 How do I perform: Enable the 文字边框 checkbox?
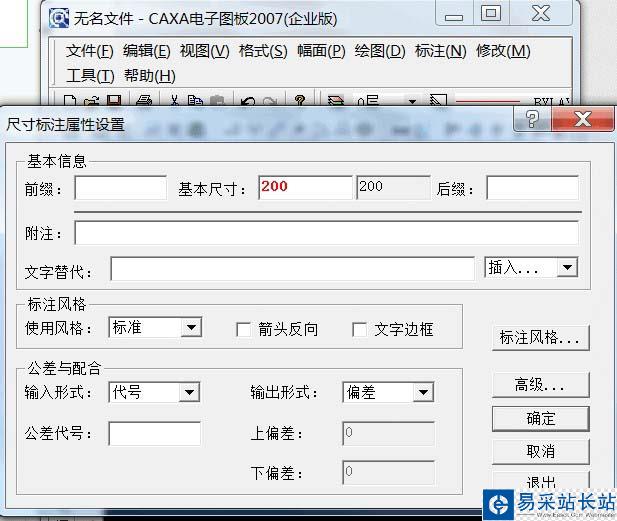[360, 330]
